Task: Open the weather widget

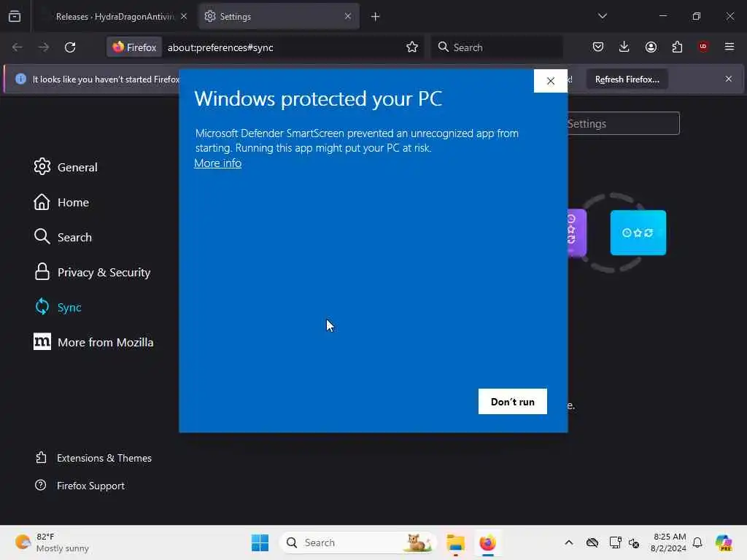Action: click(x=52, y=542)
